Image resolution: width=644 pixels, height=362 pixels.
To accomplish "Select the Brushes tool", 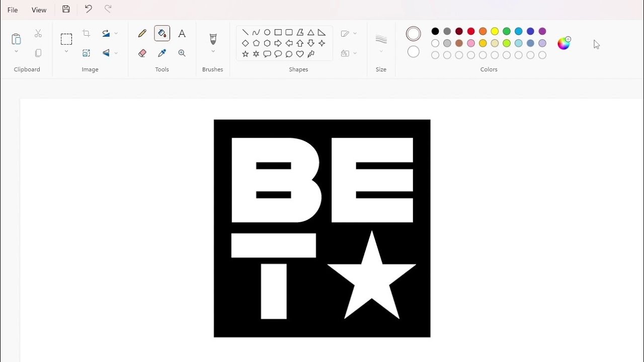I will pos(213,39).
